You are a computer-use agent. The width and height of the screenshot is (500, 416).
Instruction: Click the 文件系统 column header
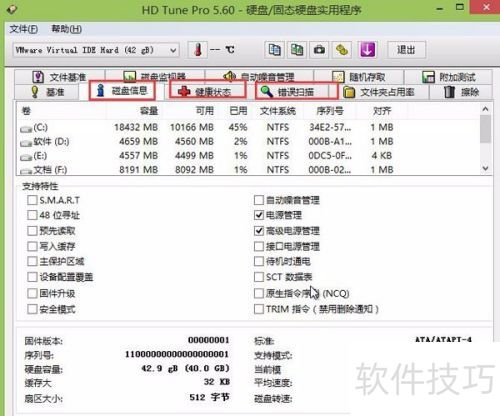(x=278, y=111)
